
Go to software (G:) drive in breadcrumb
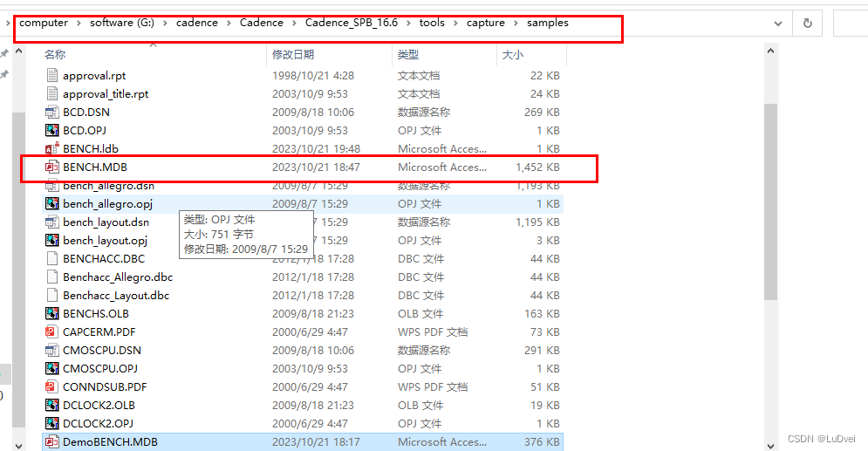122,23
